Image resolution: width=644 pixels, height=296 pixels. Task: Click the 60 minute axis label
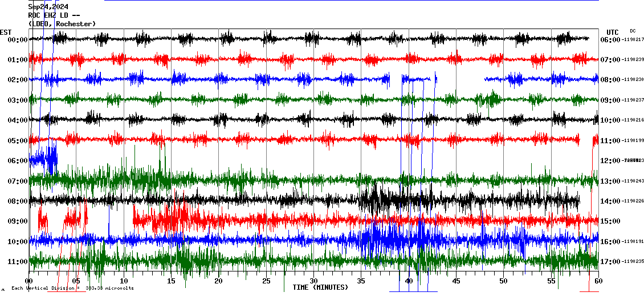coord(598,281)
